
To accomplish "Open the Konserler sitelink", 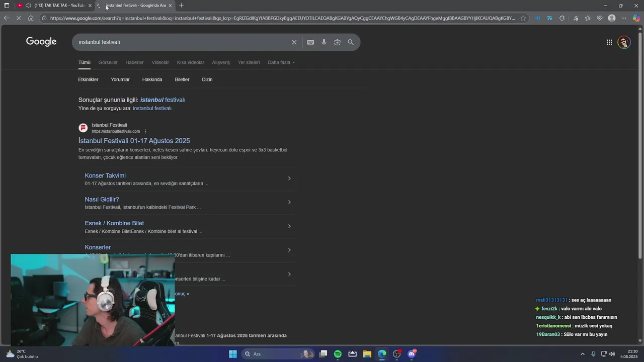I will point(98,247).
